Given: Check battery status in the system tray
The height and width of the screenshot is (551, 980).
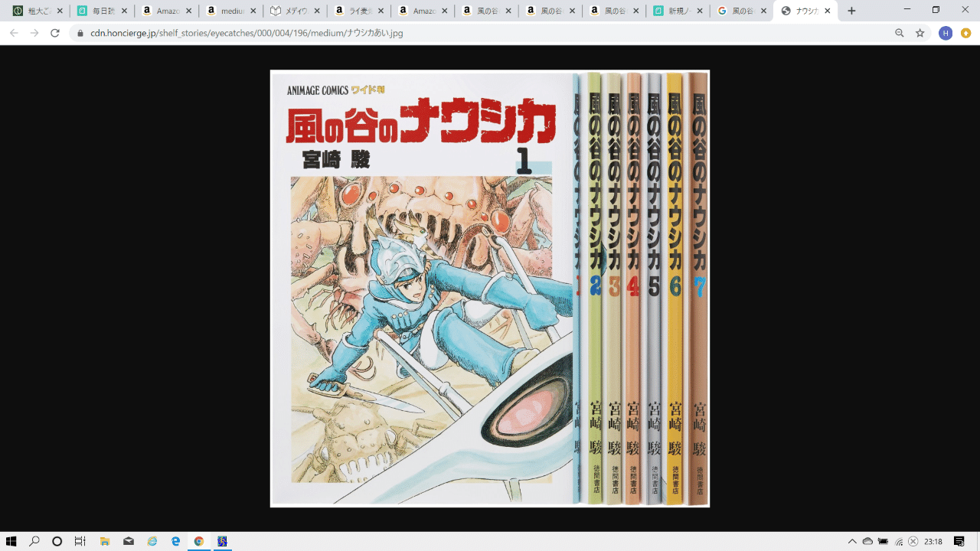Looking at the screenshot, I should click(x=883, y=541).
